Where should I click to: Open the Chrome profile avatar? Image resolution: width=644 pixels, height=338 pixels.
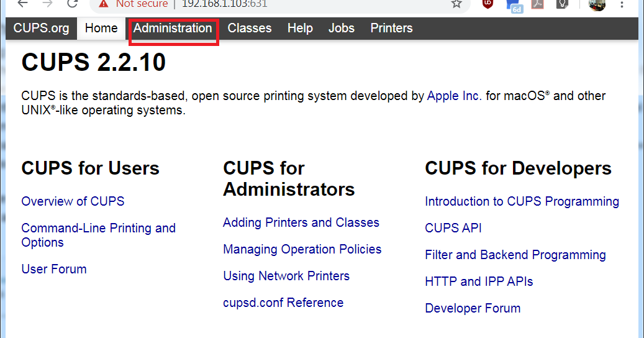(597, 4)
